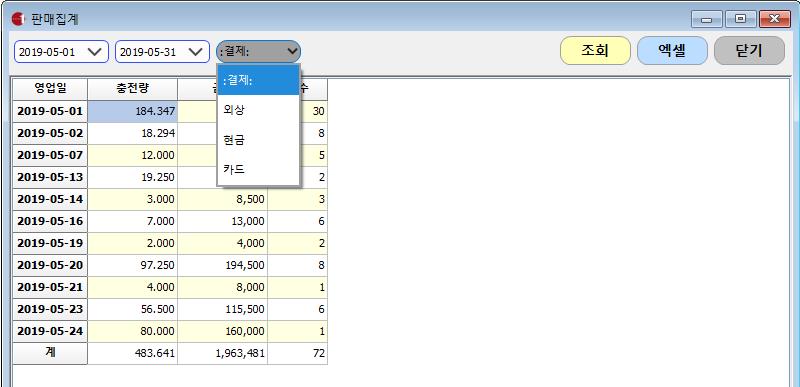Image resolution: width=800 pixels, height=387 pixels.
Task: Click the 충전량 column header
Action: pos(133,89)
